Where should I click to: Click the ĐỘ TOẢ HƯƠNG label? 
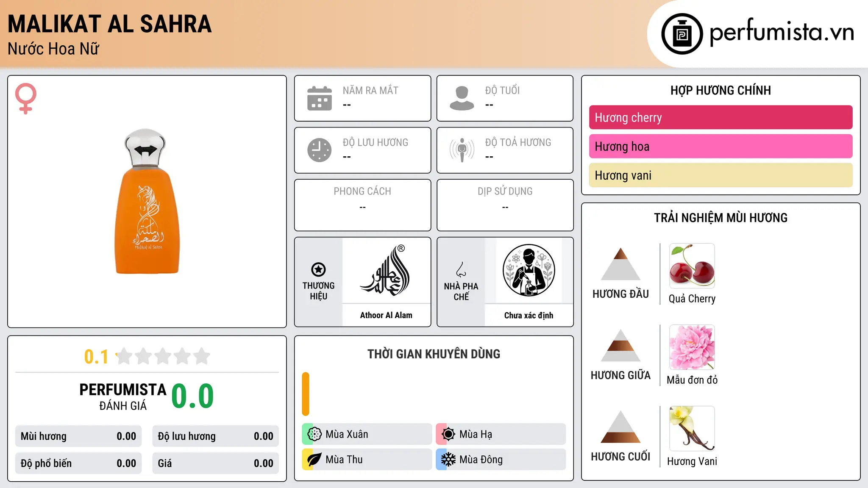[x=518, y=142]
